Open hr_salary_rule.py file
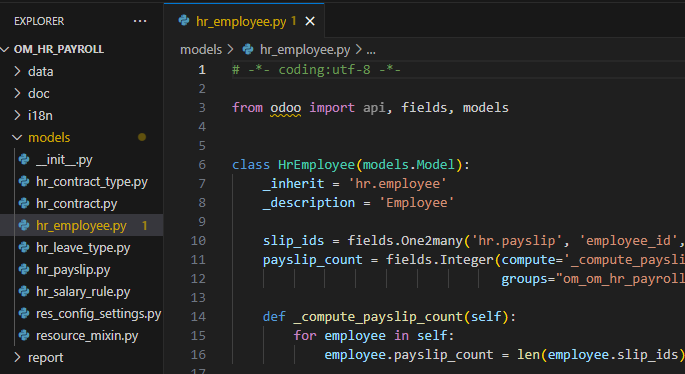This screenshot has height=374, width=685. click(83, 291)
